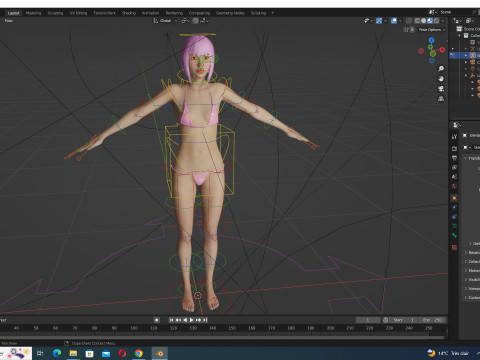480x360 pixels.
Task: Open Google Chrome from the taskbar
Action: [139, 353]
